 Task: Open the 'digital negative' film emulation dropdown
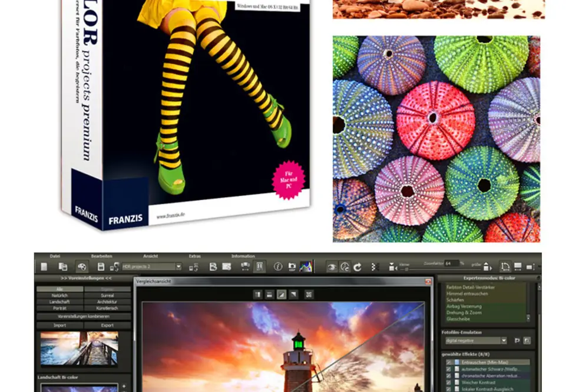tap(503, 340)
